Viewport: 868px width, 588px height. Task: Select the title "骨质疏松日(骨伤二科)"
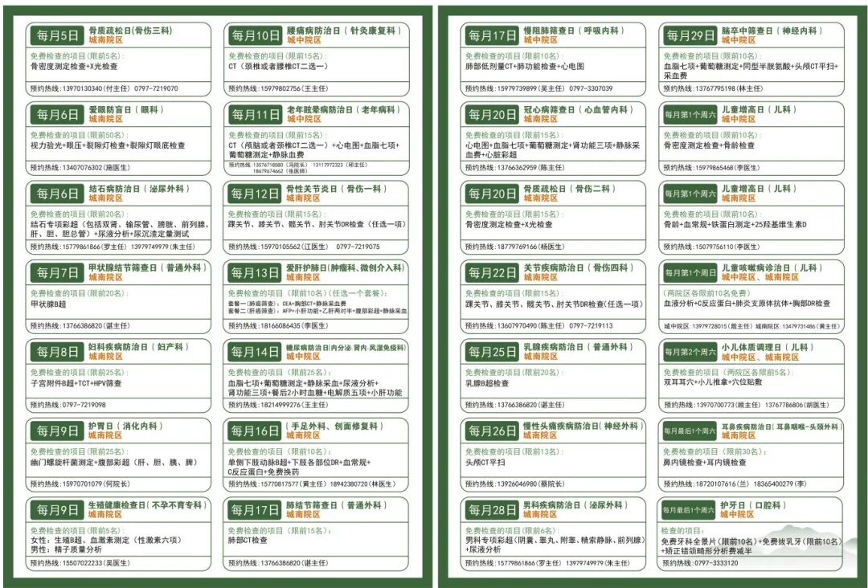(570, 189)
